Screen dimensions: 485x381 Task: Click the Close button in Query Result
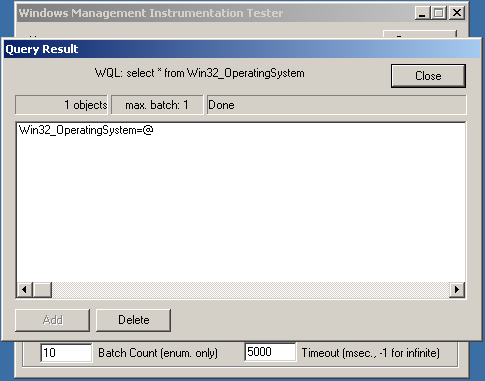[428, 76]
